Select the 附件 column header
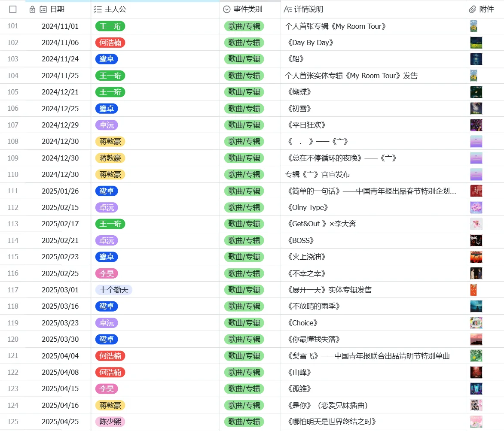 pyautogui.click(x=485, y=9)
